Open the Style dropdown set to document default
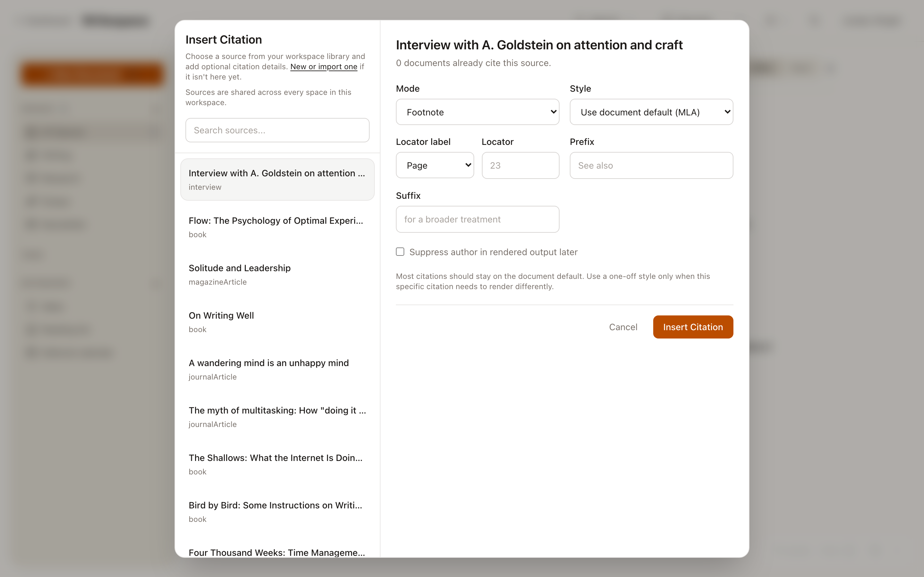The width and height of the screenshot is (924, 577). tap(651, 112)
